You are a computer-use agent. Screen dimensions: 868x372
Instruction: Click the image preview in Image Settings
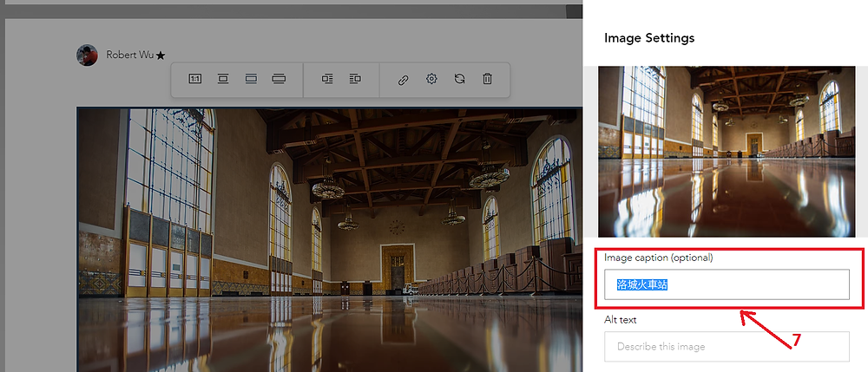click(x=727, y=152)
